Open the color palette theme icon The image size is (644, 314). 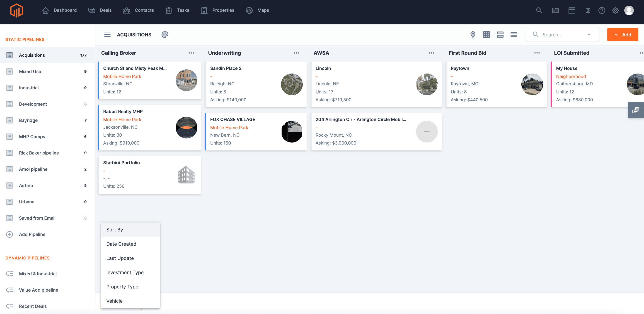click(165, 35)
